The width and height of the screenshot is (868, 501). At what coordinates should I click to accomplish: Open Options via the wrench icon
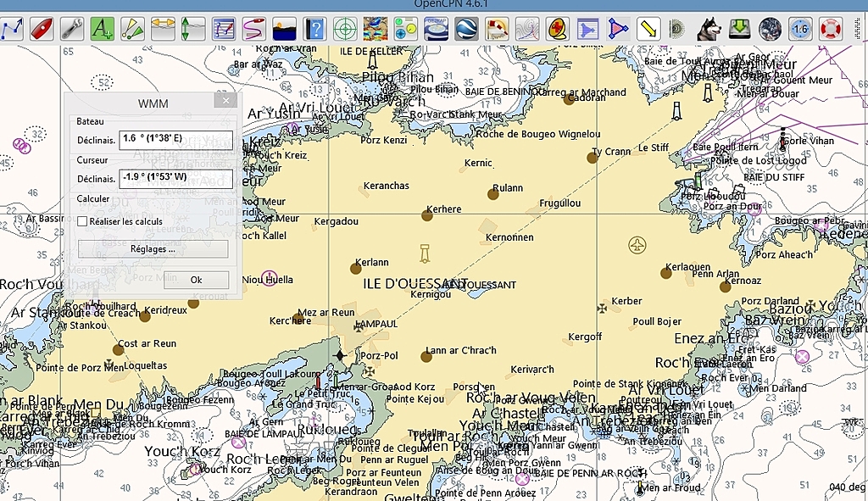[71, 29]
